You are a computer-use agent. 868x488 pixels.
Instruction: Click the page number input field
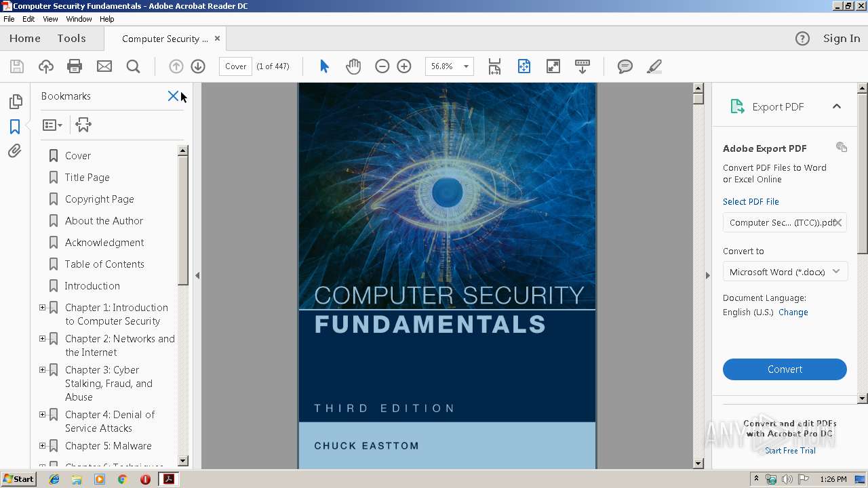[235, 66]
